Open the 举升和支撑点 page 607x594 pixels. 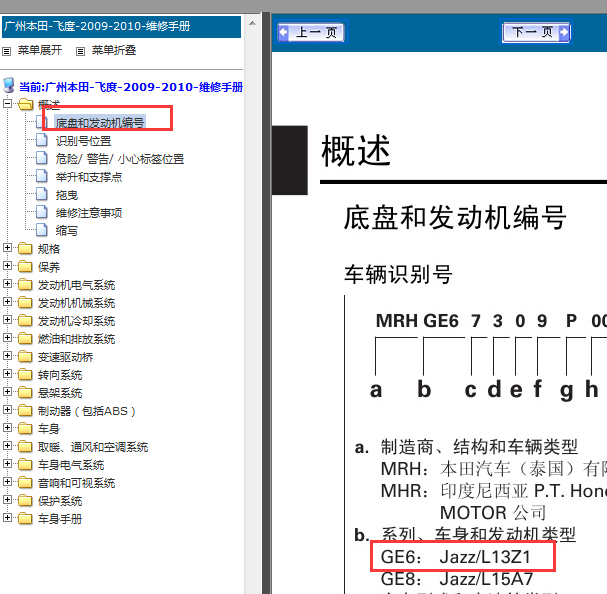89,177
